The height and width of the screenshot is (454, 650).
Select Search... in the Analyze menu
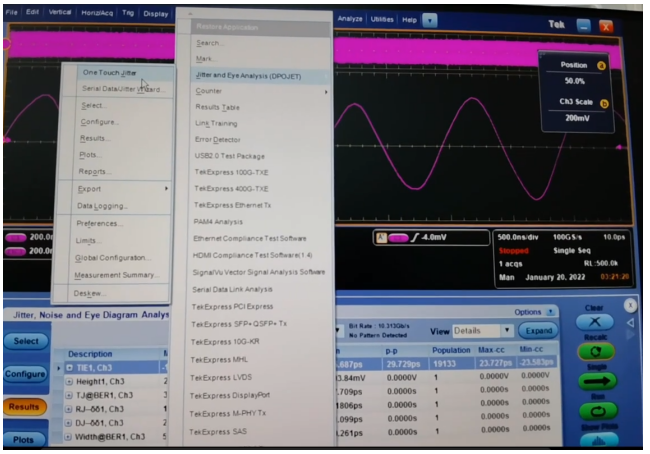(210, 43)
